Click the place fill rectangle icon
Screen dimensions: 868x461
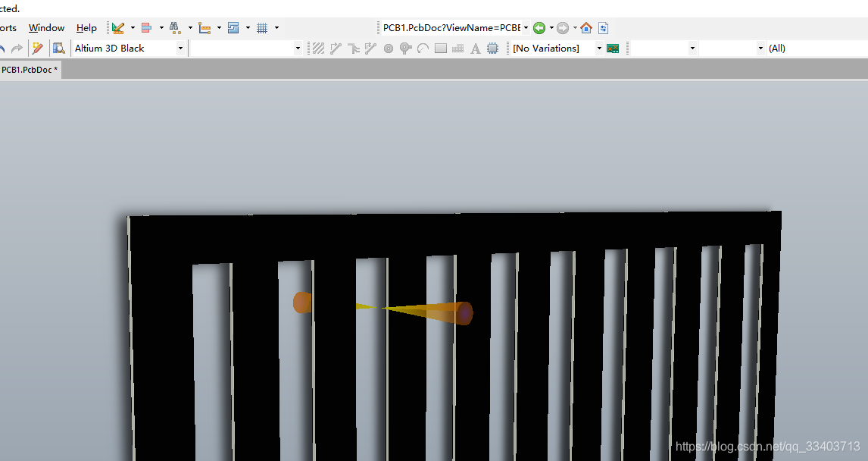[x=441, y=49]
